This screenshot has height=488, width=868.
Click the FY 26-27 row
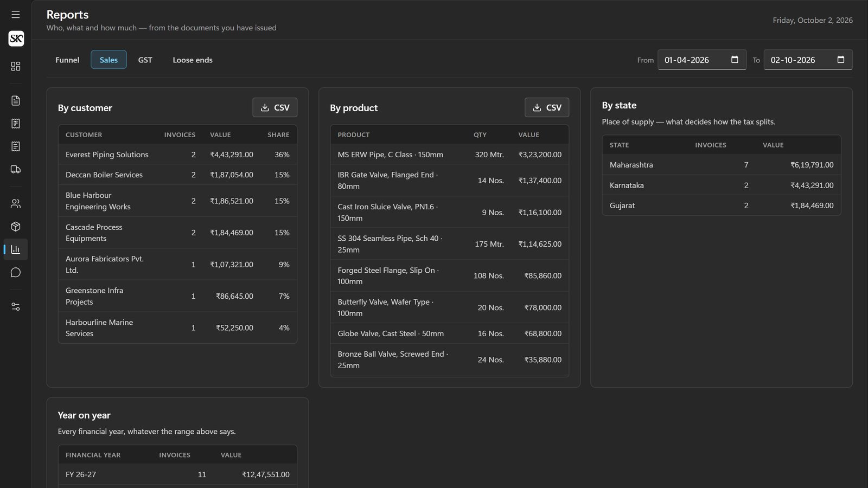[177, 474]
